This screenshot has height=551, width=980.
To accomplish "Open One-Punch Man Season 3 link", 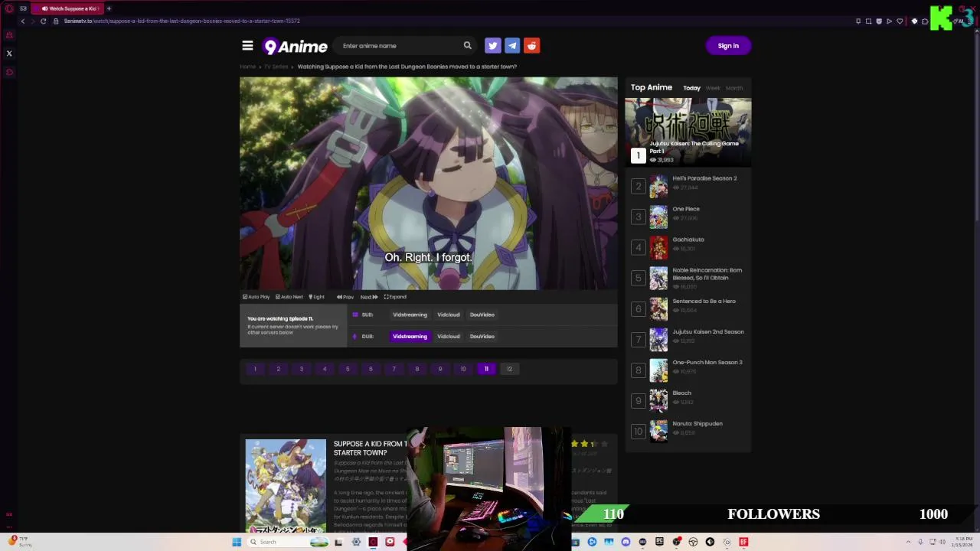I will click(707, 362).
